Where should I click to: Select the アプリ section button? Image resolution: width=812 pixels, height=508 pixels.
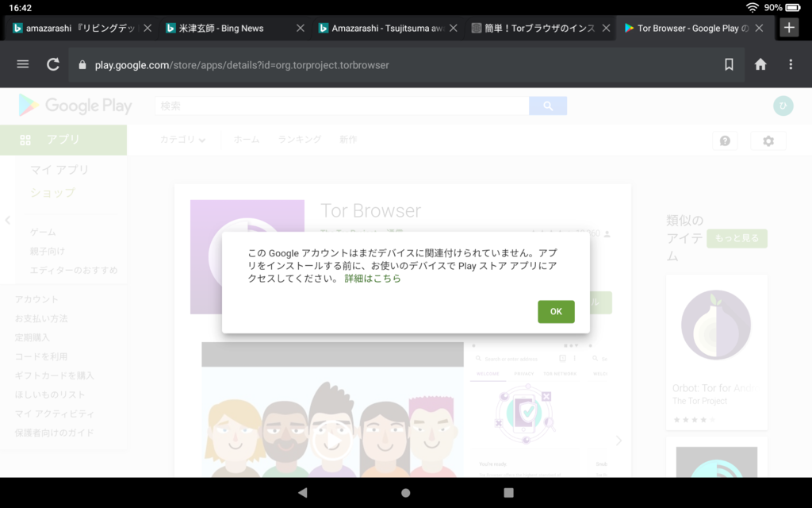point(63,140)
